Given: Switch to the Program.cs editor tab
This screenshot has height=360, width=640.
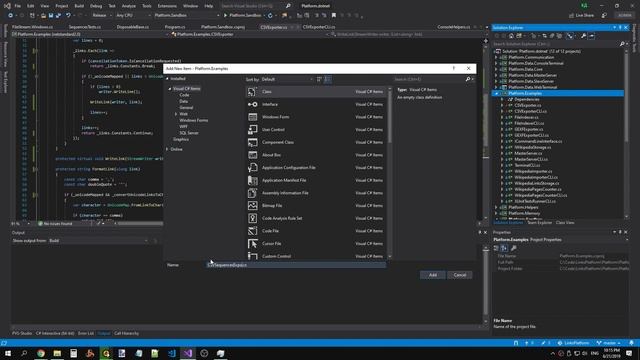Looking at the screenshot, I should point(175,27).
